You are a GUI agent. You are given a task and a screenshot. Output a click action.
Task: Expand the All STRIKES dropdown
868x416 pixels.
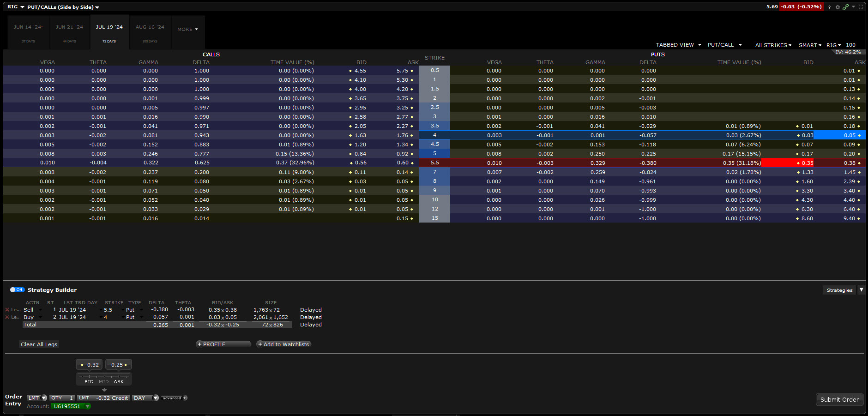[x=773, y=45]
